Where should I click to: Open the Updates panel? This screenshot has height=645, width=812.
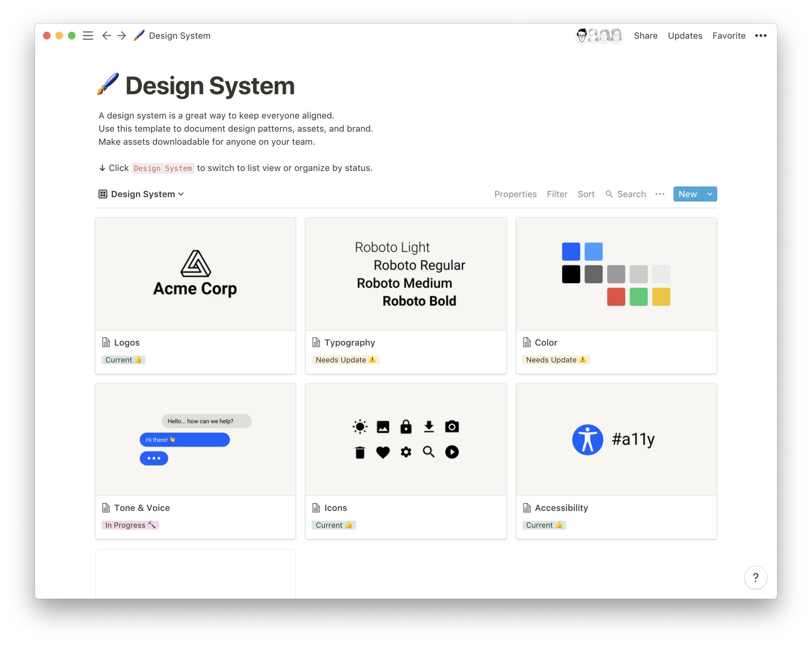click(685, 36)
